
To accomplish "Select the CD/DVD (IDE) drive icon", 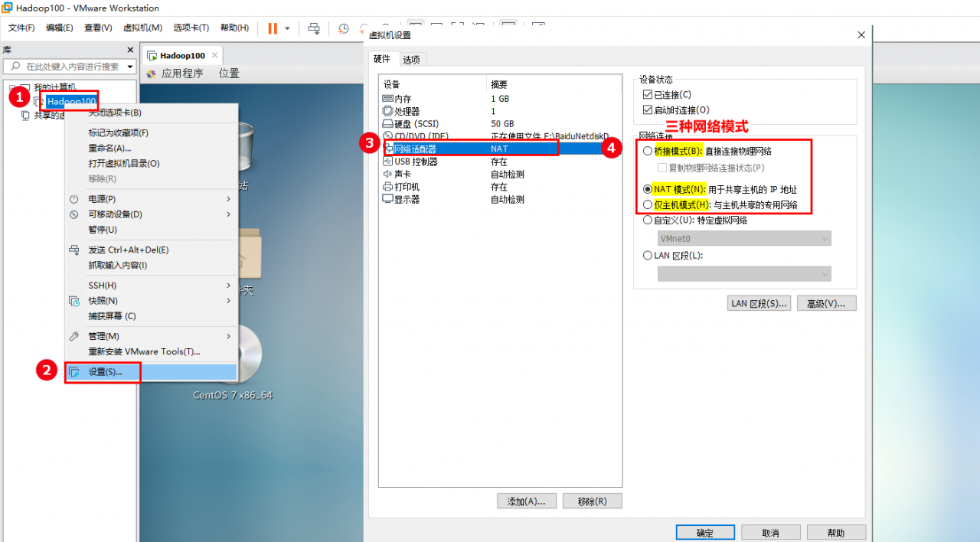I will [x=388, y=136].
